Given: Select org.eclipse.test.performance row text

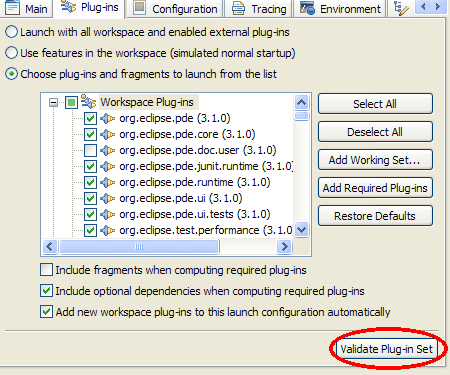Looking at the screenshot, I should pos(206,230).
